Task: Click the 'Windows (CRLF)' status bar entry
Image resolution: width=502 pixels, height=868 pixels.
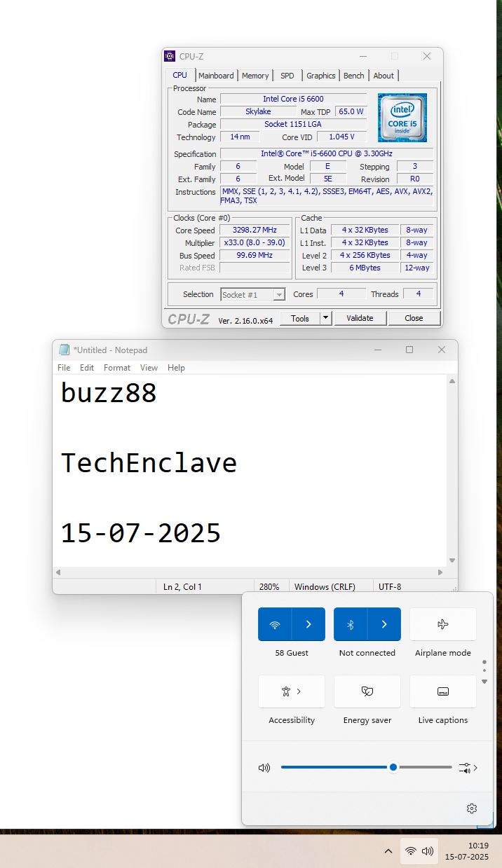Action: click(x=325, y=586)
